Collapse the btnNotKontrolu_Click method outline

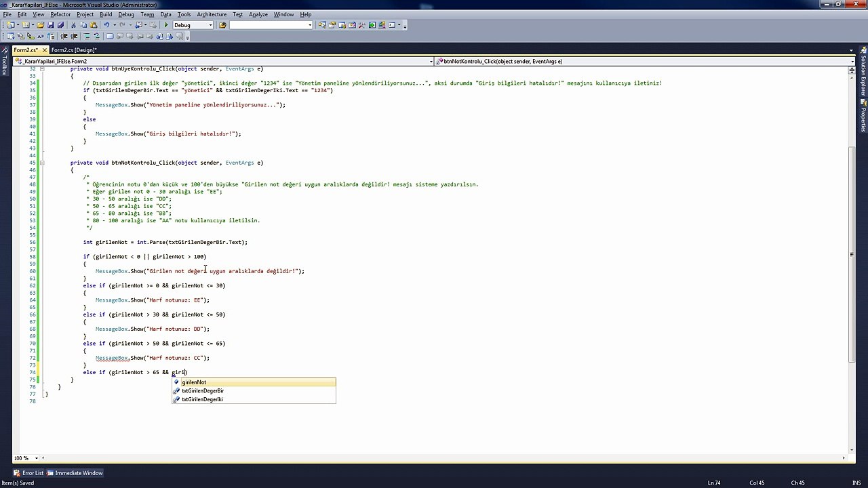pyautogui.click(x=41, y=163)
